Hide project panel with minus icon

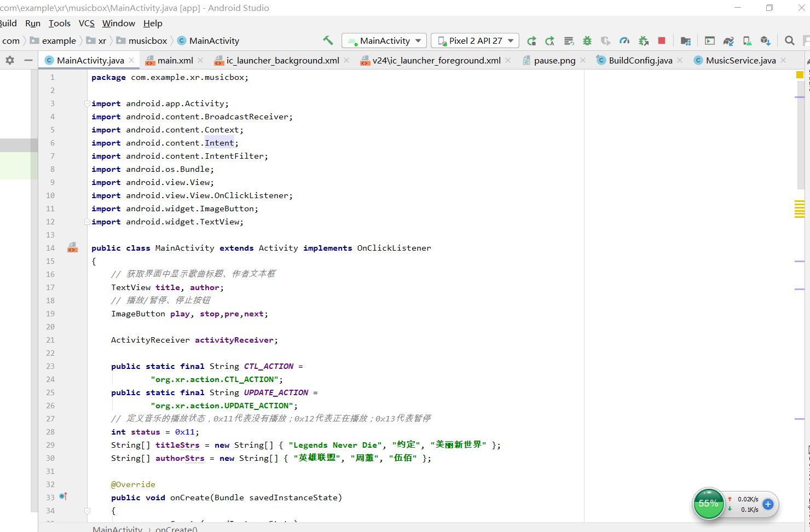[x=28, y=60]
